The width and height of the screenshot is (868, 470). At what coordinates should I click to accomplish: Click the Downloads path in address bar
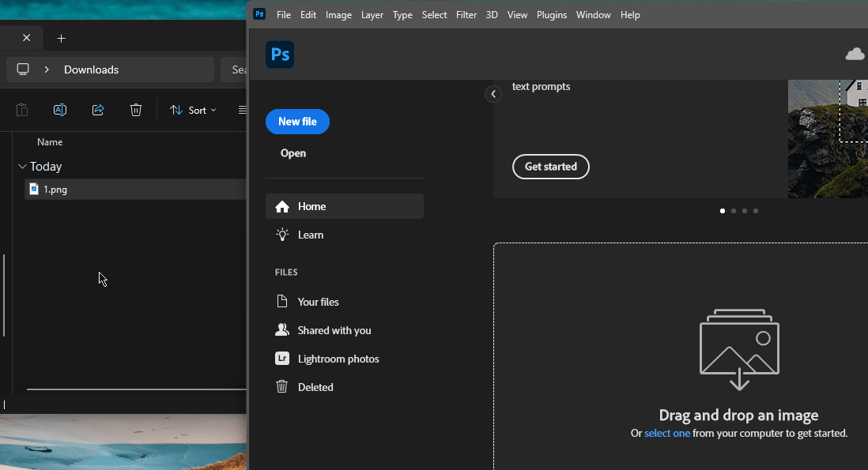92,70
